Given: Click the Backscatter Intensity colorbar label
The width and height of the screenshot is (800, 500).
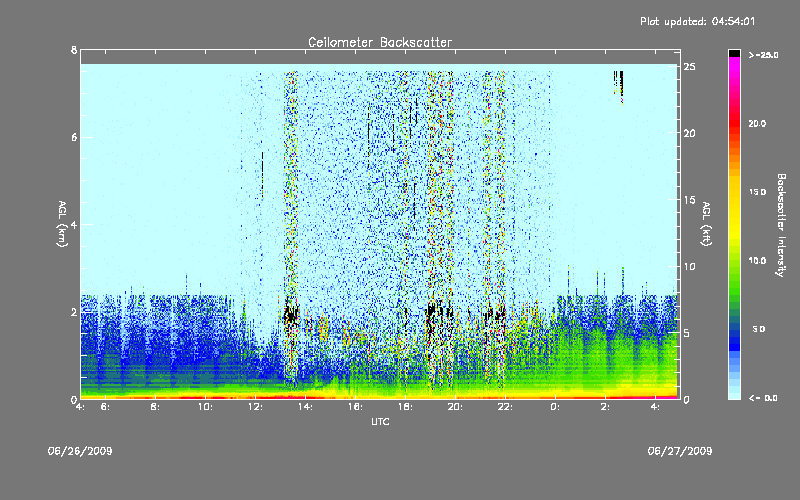Looking at the screenshot, I should 781,225.
